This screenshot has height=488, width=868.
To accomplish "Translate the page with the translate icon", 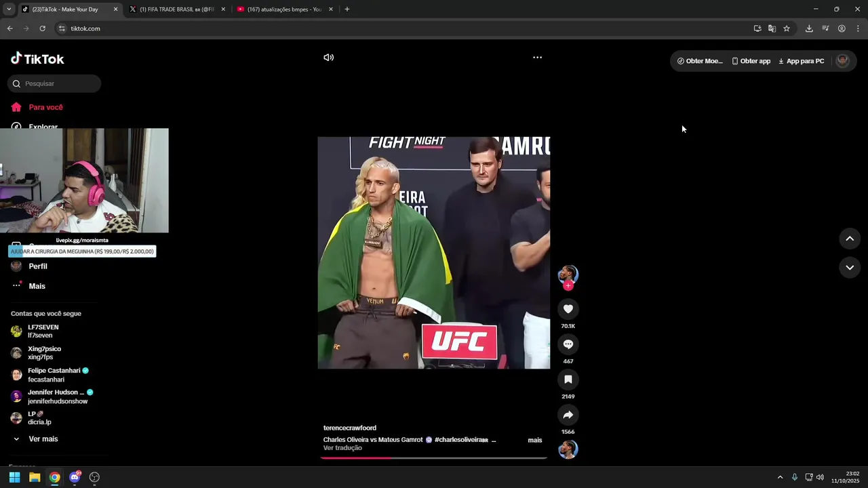I will pos(772,28).
